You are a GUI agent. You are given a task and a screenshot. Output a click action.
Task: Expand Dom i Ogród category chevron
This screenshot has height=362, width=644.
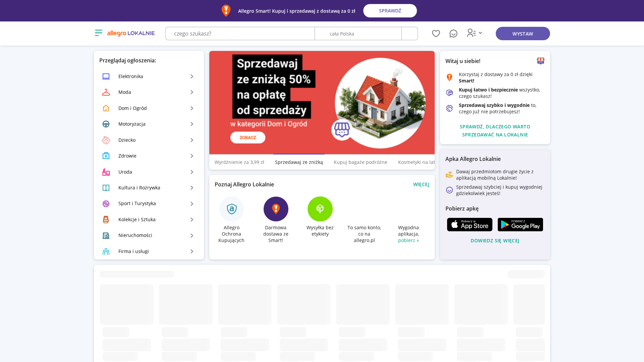click(192, 108)
